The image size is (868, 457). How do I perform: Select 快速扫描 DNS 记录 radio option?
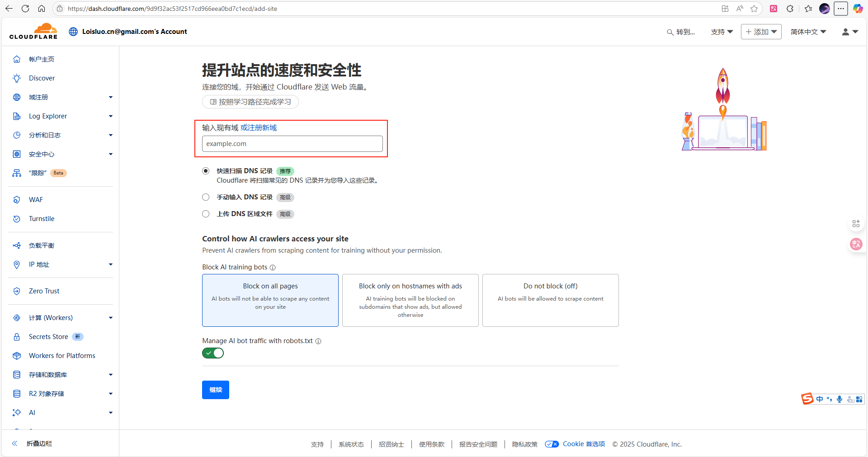pyautogui.click(x=206, y=171)
